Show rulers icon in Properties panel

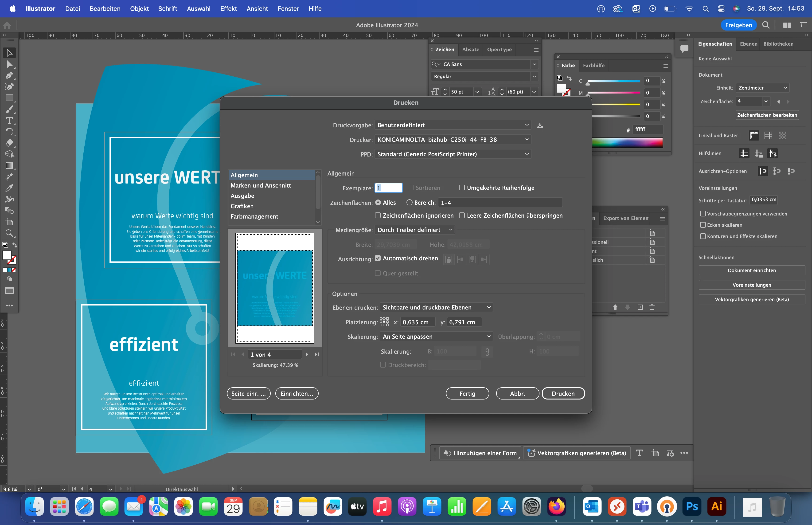pos(754,136)
